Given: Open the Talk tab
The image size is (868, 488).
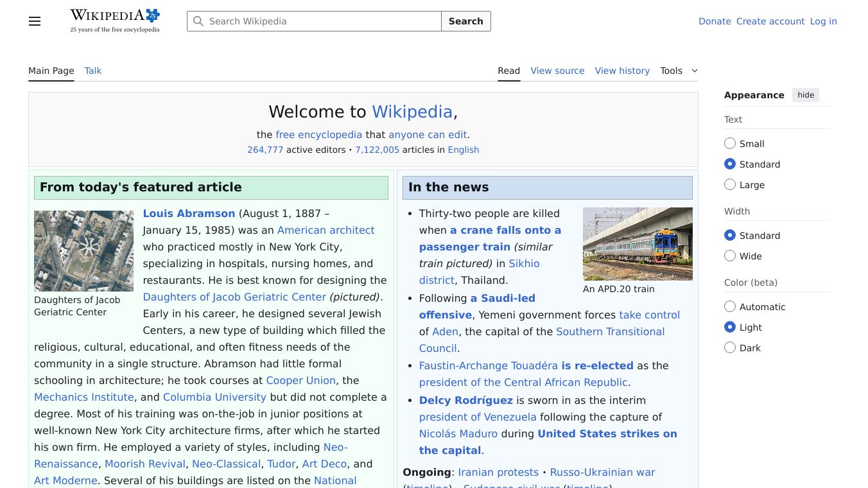Looking at the screenshot, I should point(93,71).
